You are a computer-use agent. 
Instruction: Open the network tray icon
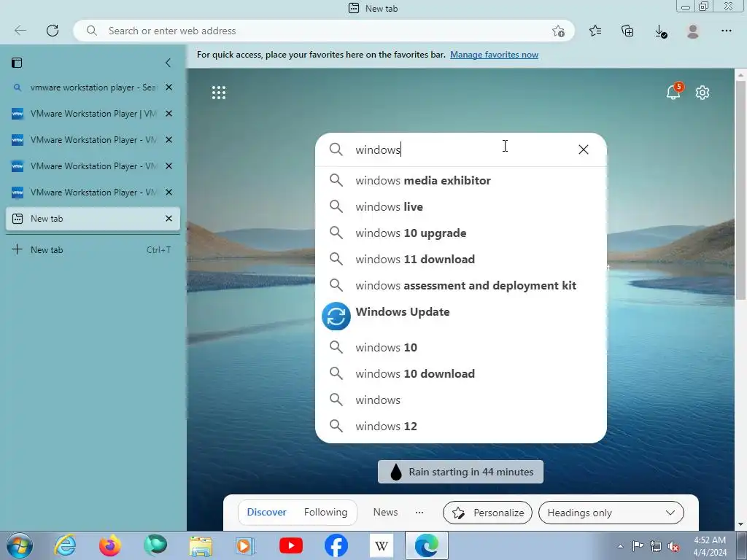coord(656,546)
